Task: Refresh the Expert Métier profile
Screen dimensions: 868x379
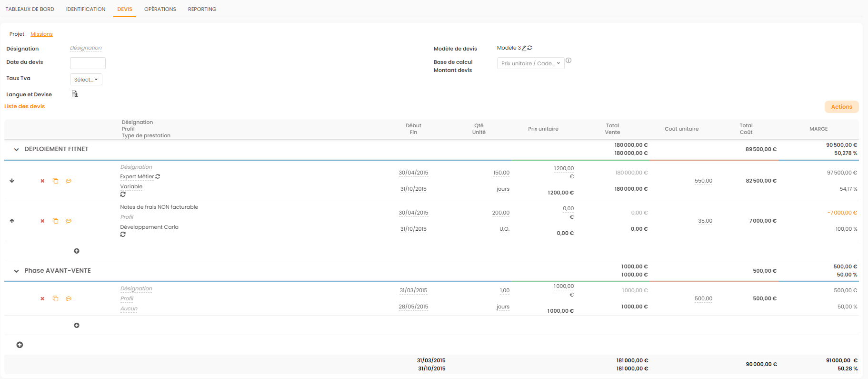Action: tap(158, 177)
